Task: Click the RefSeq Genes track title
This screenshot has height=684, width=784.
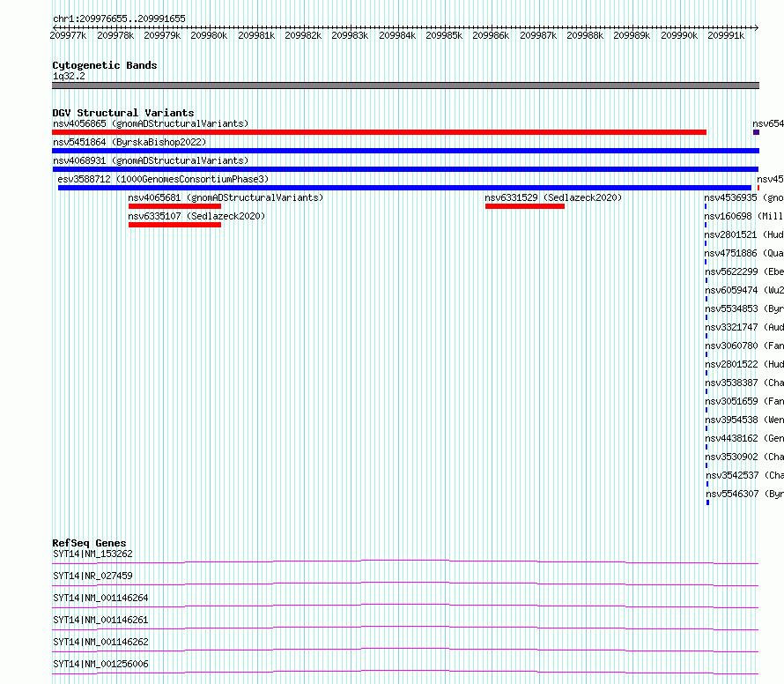Action: pyautogui.click(x=89, y=543)
